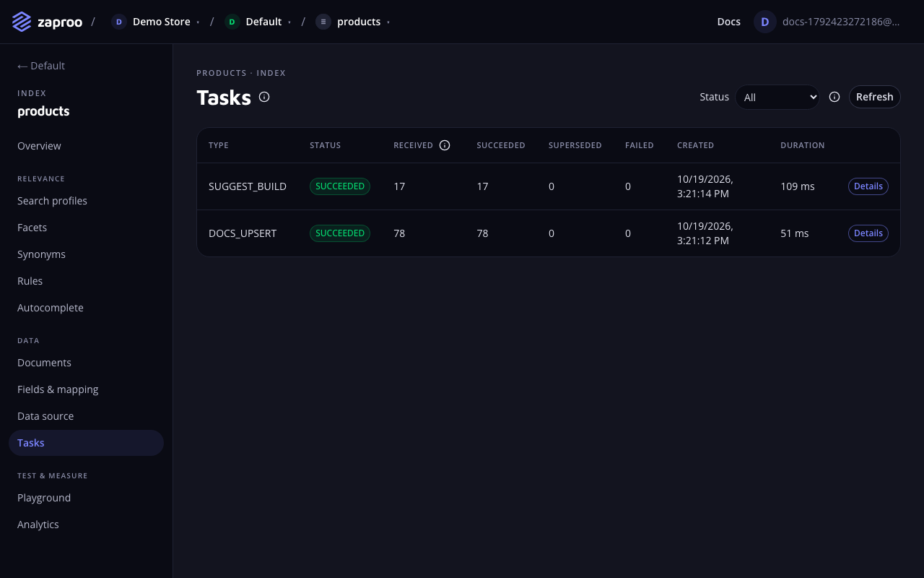Click the Superseded column header
This screenshot has height=578, width=924.
click(x=575, y=145)
